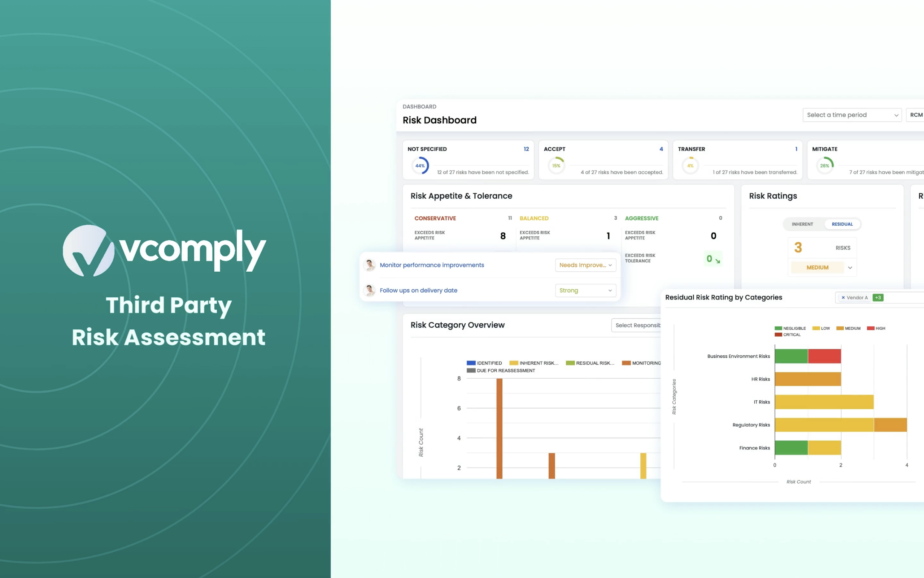Viewport: 924px width, 578px height.
Task: Click the DASHBOARD breadcrumb label
Action: pos(419,107)
